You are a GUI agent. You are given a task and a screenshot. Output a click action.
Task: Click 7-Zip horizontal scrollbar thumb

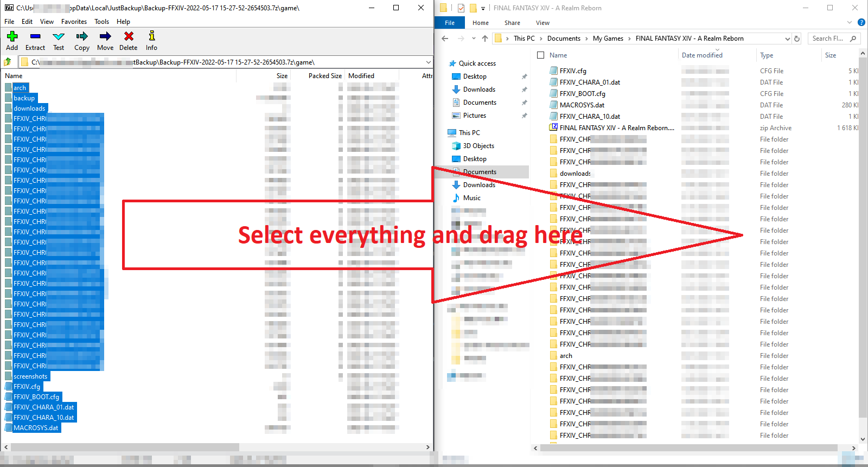tap(125, 447)
